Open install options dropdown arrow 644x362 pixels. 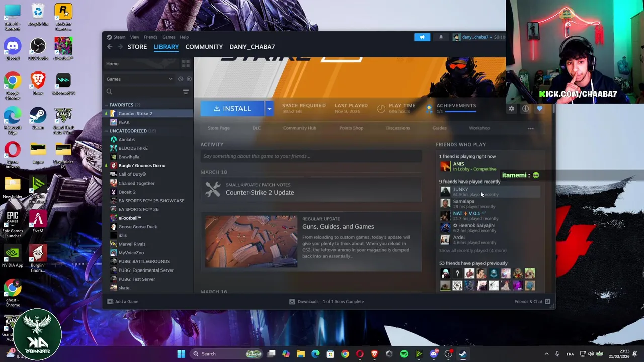click(269, 109)
